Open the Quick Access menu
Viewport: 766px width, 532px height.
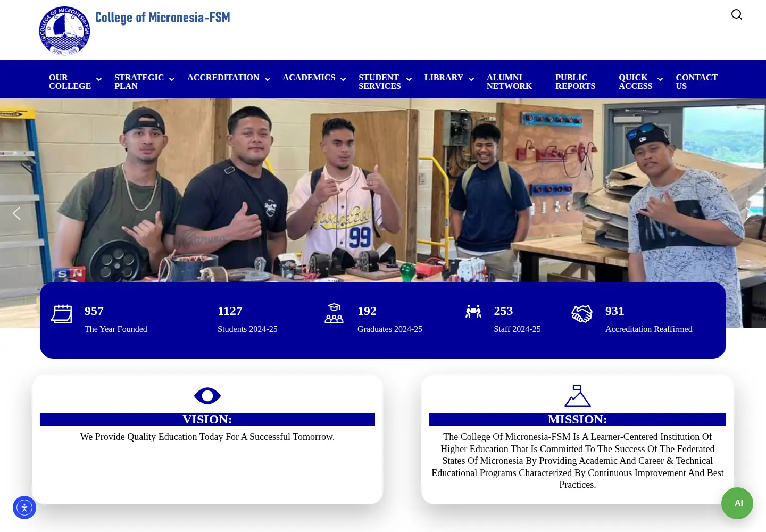click(x=635, y=82)
